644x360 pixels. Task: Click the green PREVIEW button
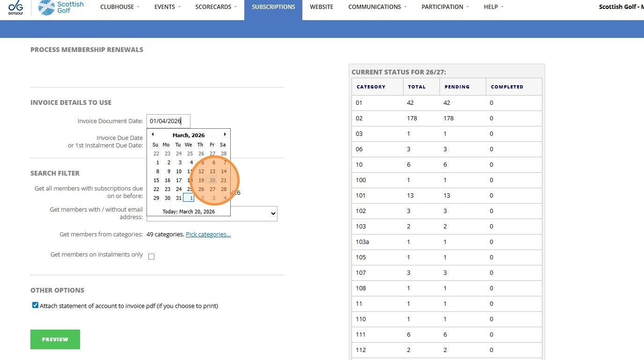[x=55, y=339]
